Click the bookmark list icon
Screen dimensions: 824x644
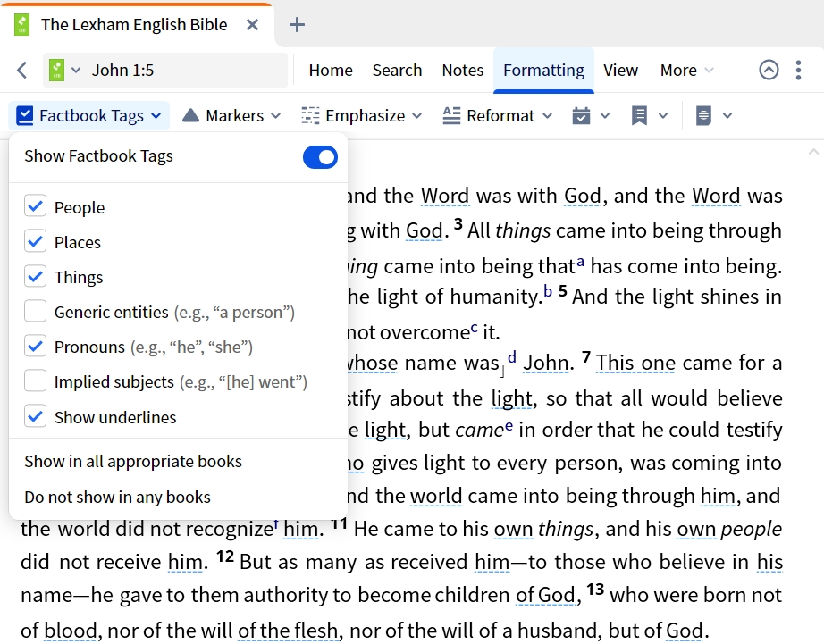(x=639, y=115)
